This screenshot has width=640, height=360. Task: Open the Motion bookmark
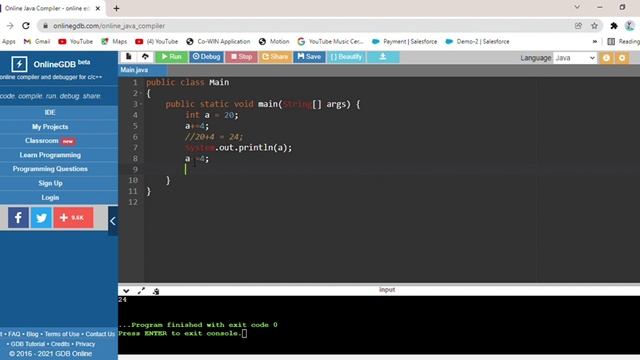pos(274,42)
